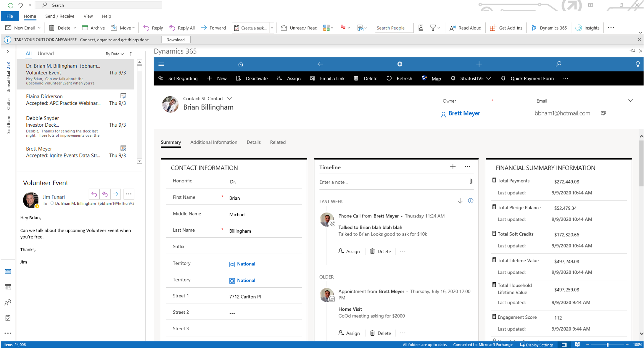
Task: Toggle Timeline sort direction arrow
Action: (x=460, y=201)
